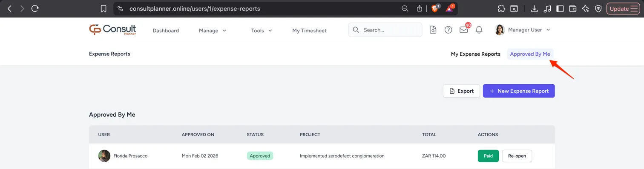
Task: Click Florida Prosacco's avatar
Action: (104, 156)
